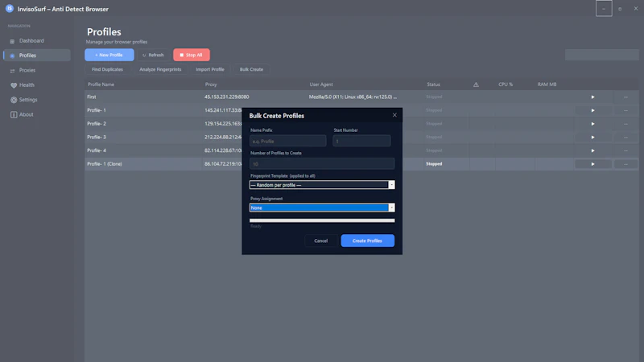Start the First profile with play icon
Screen dimensions: 644x362
[x=592, y=97]
